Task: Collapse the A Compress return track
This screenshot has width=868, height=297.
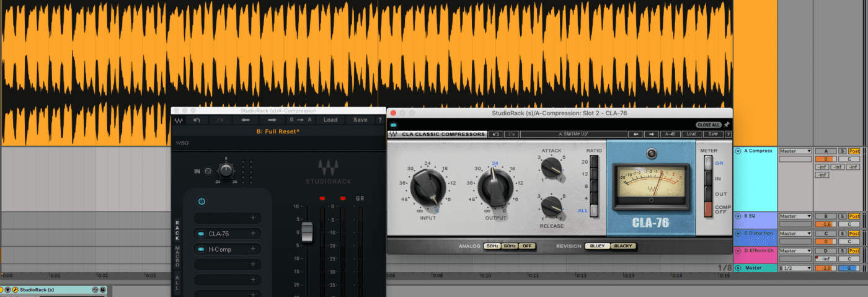Action: pos(738,151)
